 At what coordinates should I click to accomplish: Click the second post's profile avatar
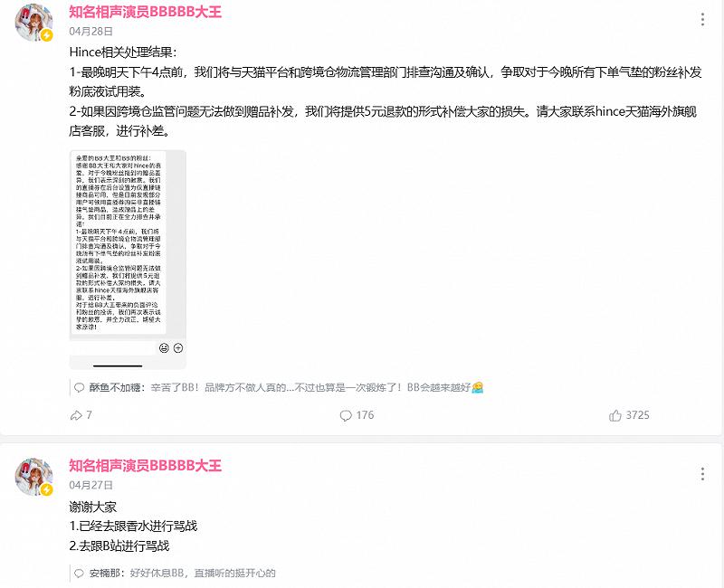[x=33, y=477]
